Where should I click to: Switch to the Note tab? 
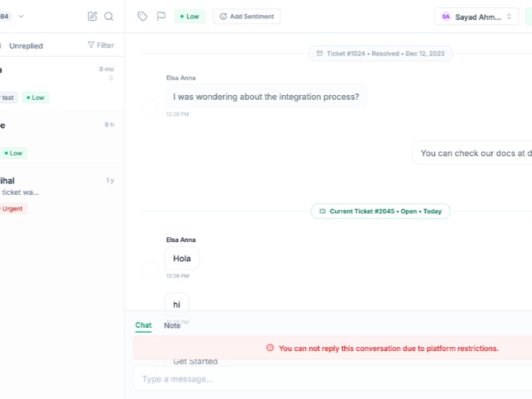tap(172, 326)
